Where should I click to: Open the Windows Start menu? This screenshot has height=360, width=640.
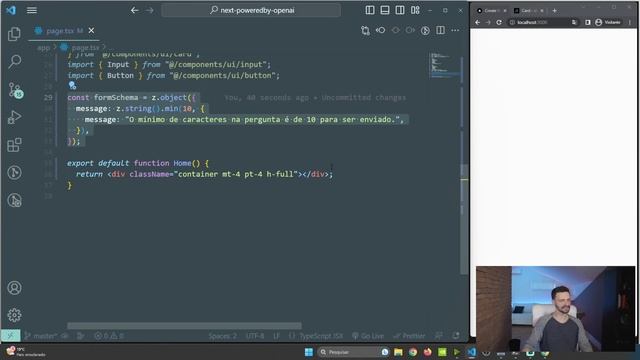coord(309,352)
